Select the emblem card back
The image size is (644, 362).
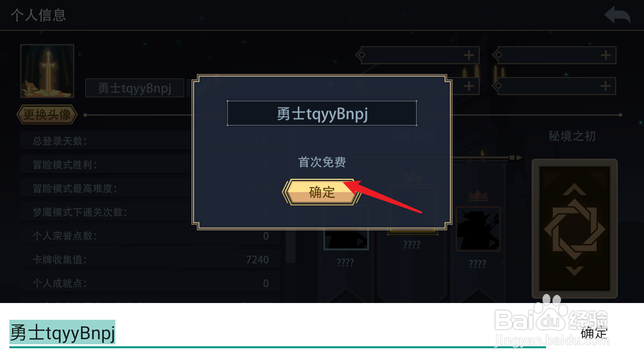(575, 229)
